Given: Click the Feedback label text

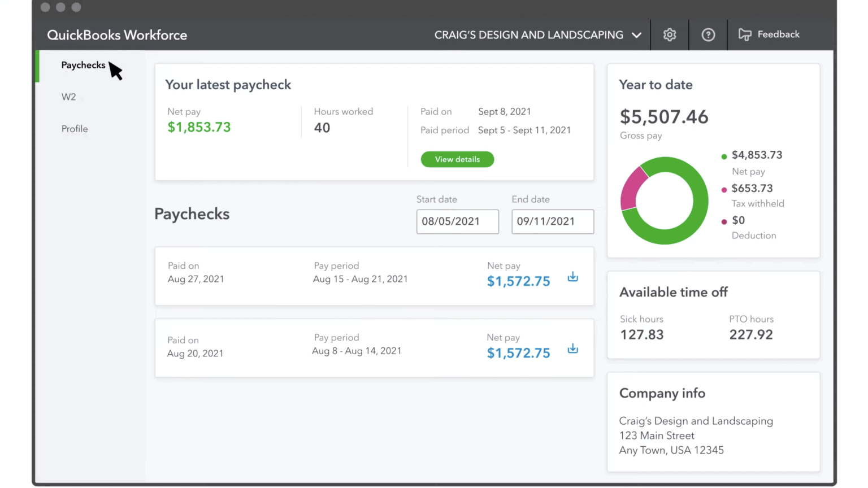Looking at the screenshot, I should pyautogui.click(x=779, y=34).
